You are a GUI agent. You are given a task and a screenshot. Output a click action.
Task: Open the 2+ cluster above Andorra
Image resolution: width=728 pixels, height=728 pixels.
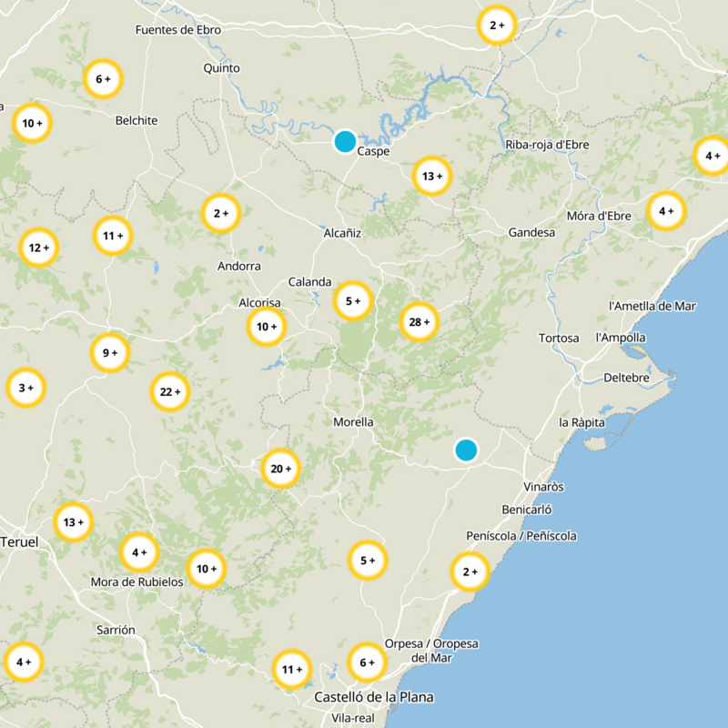tap(221, 213)
